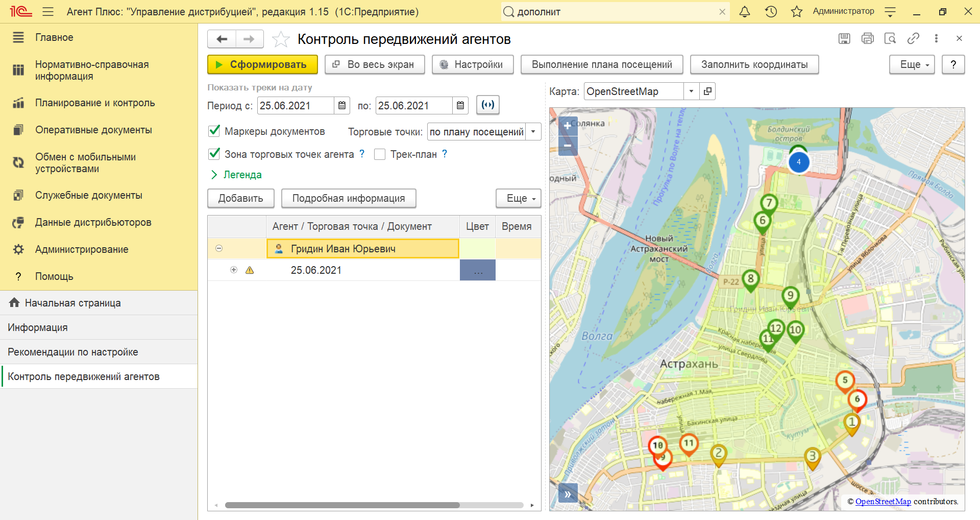Image resolution: width=980 pixels, height=520 pixels.
Task: Open notifications bell
Action: click(745, 11)
